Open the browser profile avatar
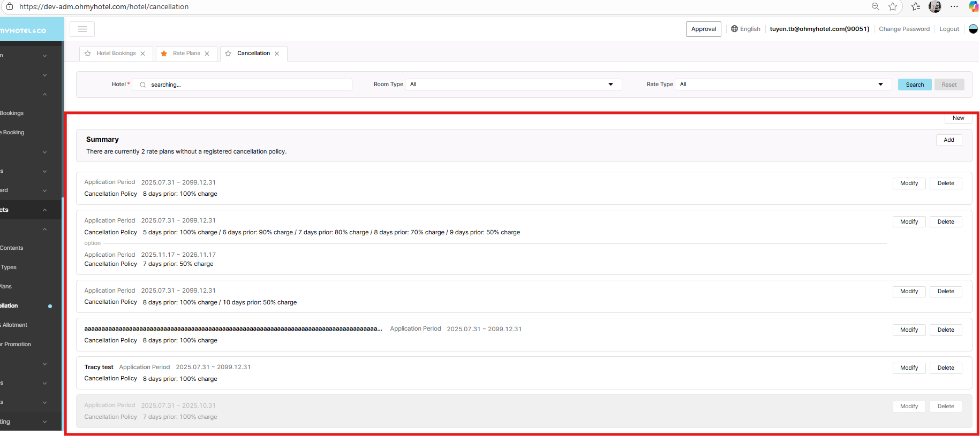 tap(935, 6)
